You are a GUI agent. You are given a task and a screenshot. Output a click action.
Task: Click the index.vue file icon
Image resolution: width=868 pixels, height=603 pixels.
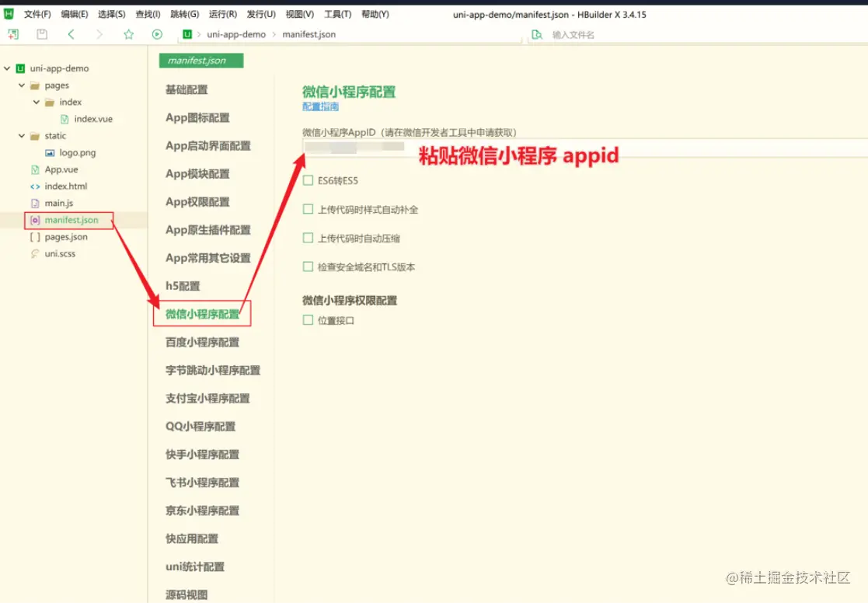pos(64,119)
